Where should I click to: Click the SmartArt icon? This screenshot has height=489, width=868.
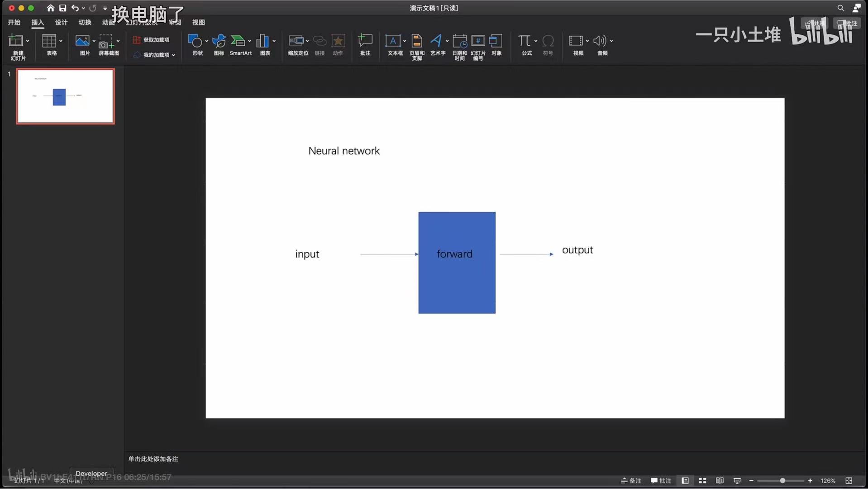(x=238, y=41)
